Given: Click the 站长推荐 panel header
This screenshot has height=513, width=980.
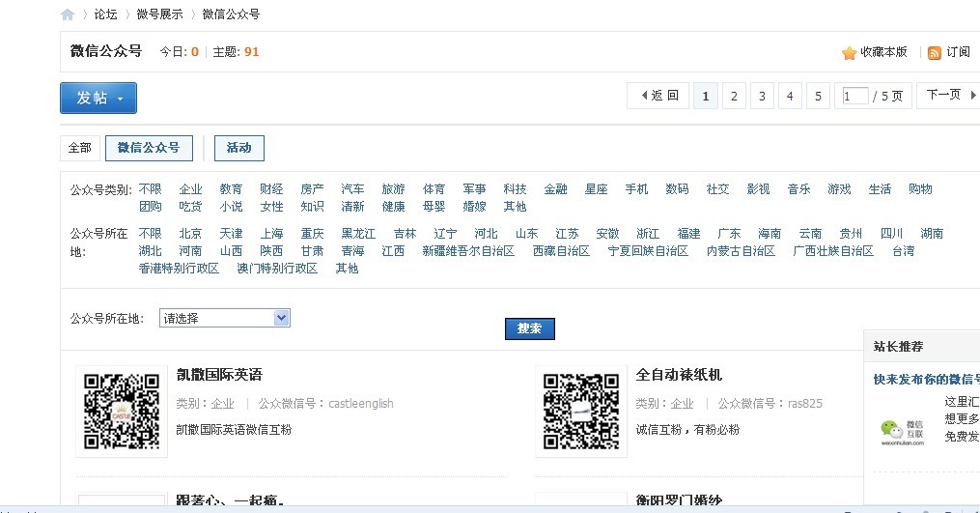Looking at the screenshot, I should pos(922,346).
